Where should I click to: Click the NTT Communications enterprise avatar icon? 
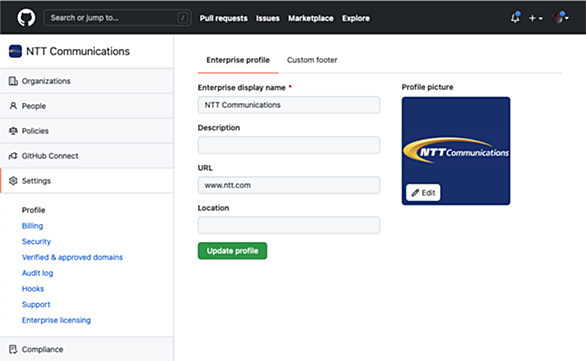(x=15, y=51)
